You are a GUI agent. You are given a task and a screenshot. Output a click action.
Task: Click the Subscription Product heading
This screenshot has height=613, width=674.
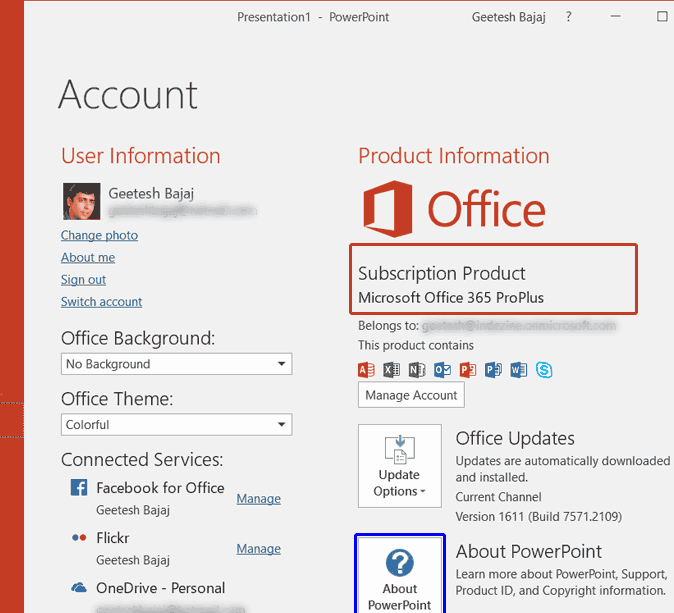[x=441, y=273]
